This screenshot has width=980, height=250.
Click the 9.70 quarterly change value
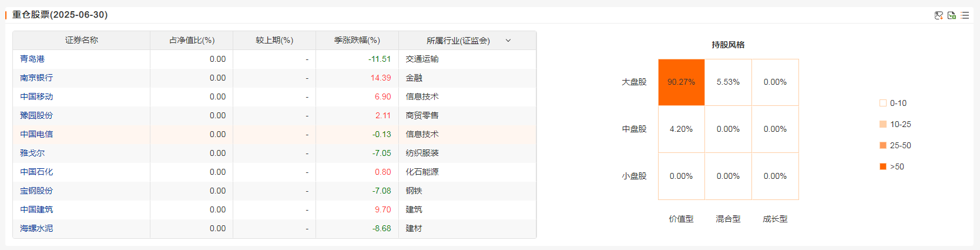(x=383, y=209)
